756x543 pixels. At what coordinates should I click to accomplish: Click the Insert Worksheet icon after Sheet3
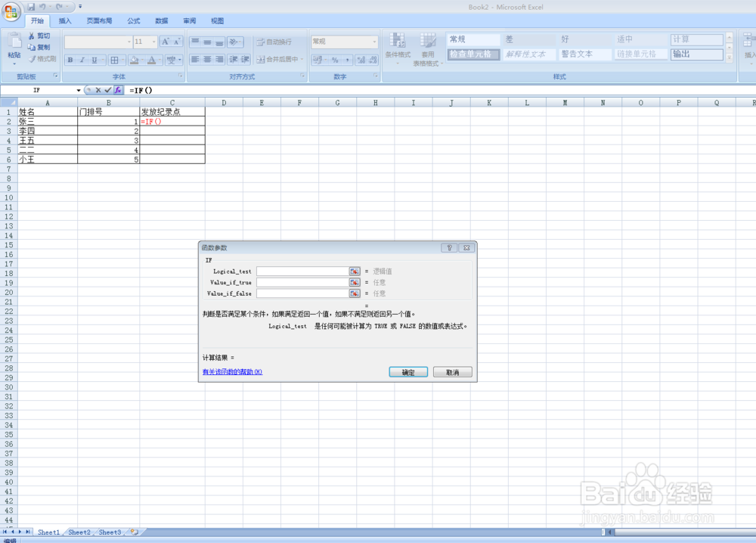click(x=135, y=532)
